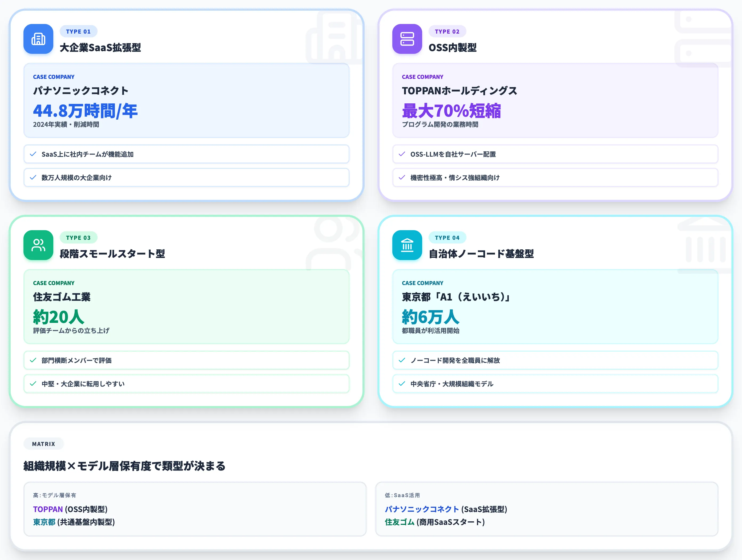Click checkmark beside OSS-LLMを自社サーバー配置
Viewport: 742px width, 560px height.
coord(402,154)
